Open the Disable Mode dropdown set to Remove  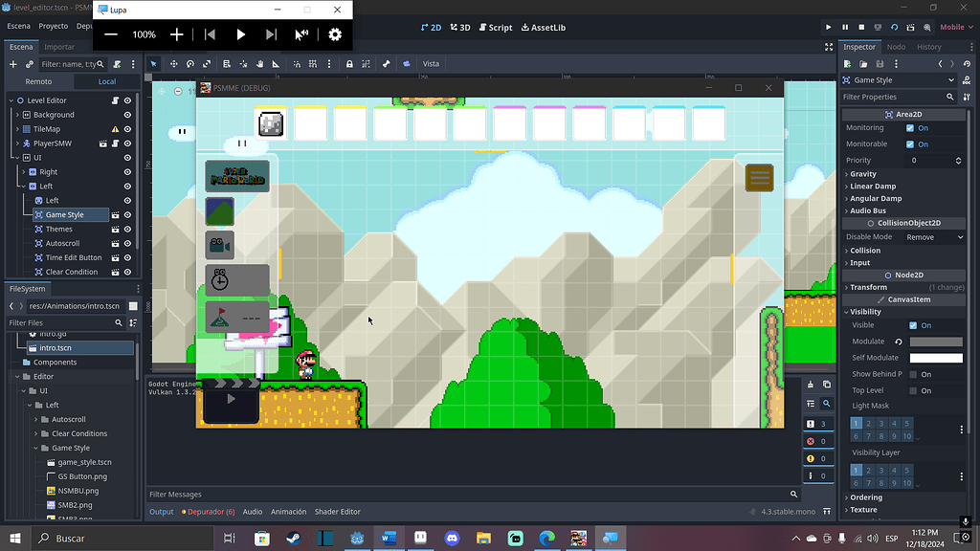933,236
